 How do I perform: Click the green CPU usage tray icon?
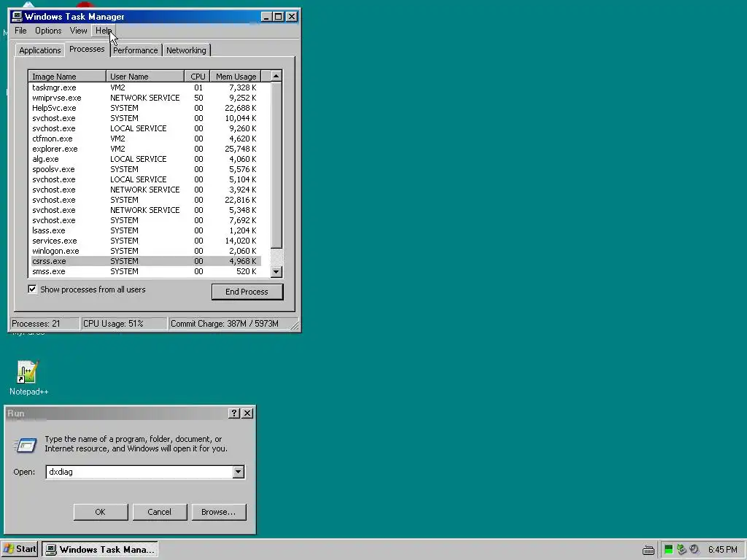tap(668, 550)
